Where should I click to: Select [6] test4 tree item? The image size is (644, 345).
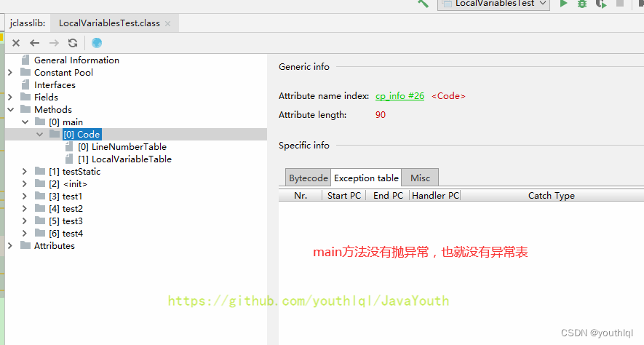65,234
